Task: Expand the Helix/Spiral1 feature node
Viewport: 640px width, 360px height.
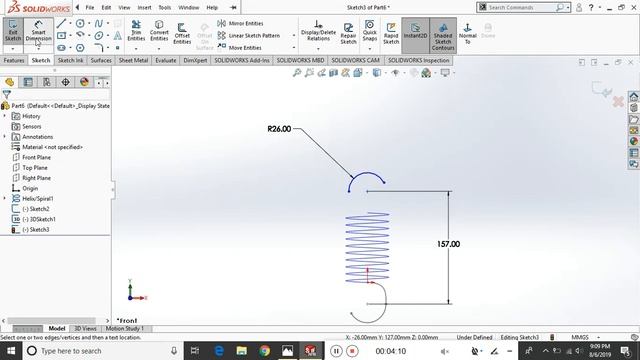Action: point(4,198)
